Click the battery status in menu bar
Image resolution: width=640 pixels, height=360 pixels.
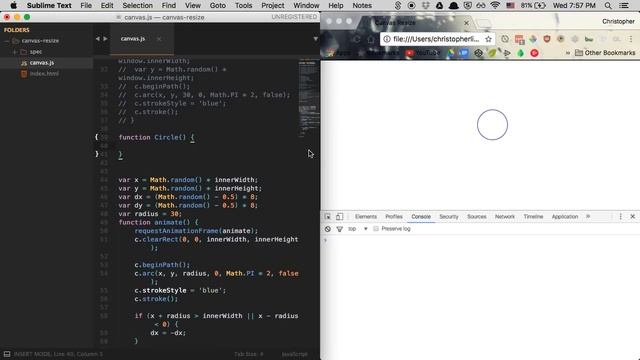(x=533, y=5)
